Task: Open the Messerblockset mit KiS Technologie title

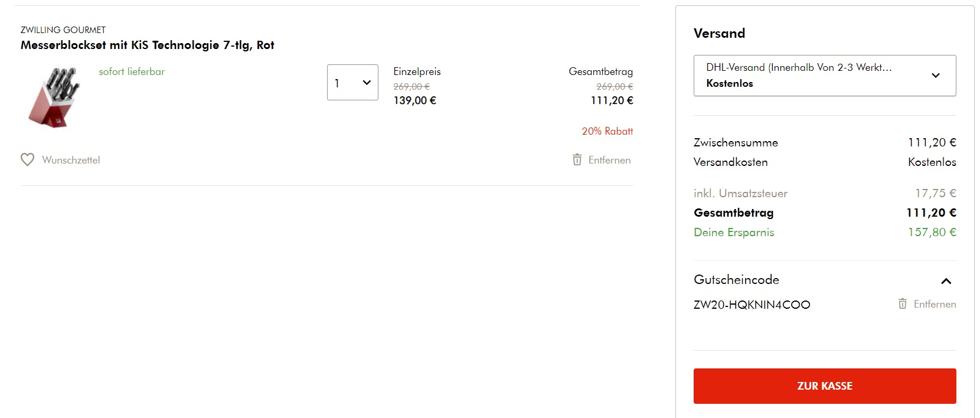Action: coord(147,45)
